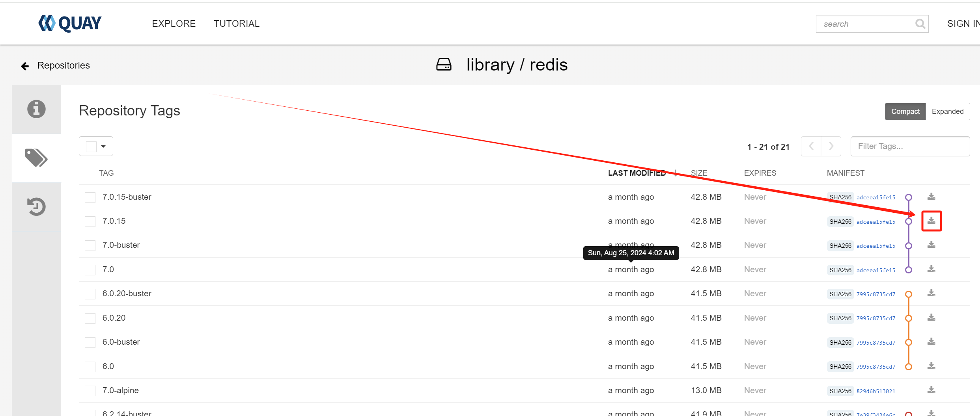This screenshot has width=980, height=416.
Task: Go to the next page of tags
Action: point(831,146)
